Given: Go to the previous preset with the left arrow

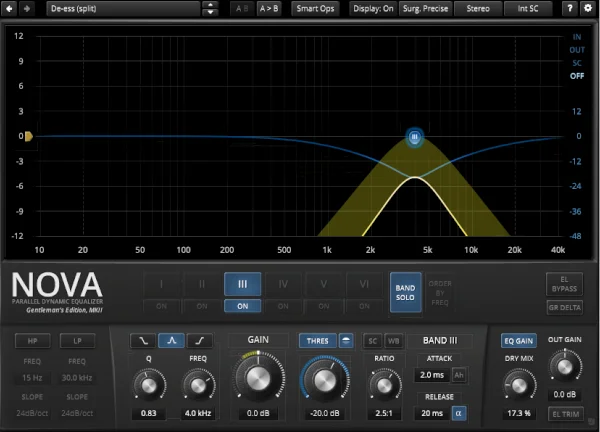Looking at the screenshot, I should coord(9,8).
